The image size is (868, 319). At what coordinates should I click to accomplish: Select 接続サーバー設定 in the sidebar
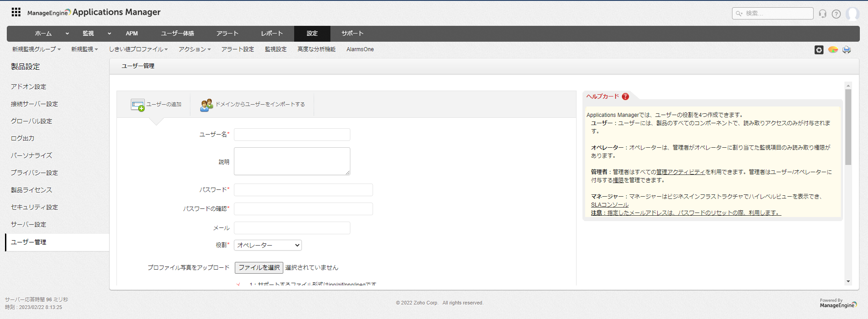34,104
